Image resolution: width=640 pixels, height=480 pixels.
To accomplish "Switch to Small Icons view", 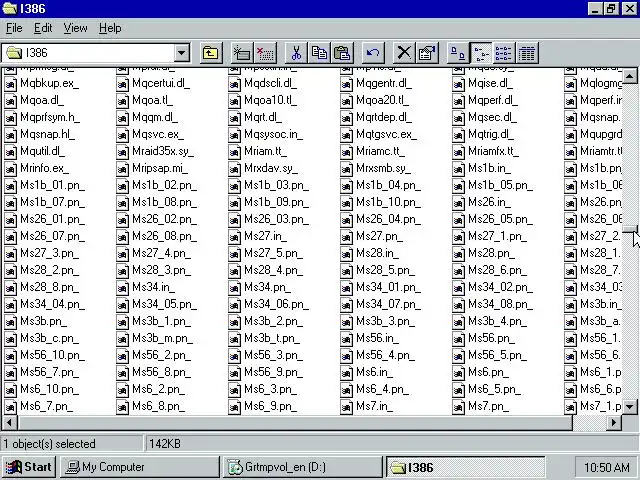I will [481, 53].
